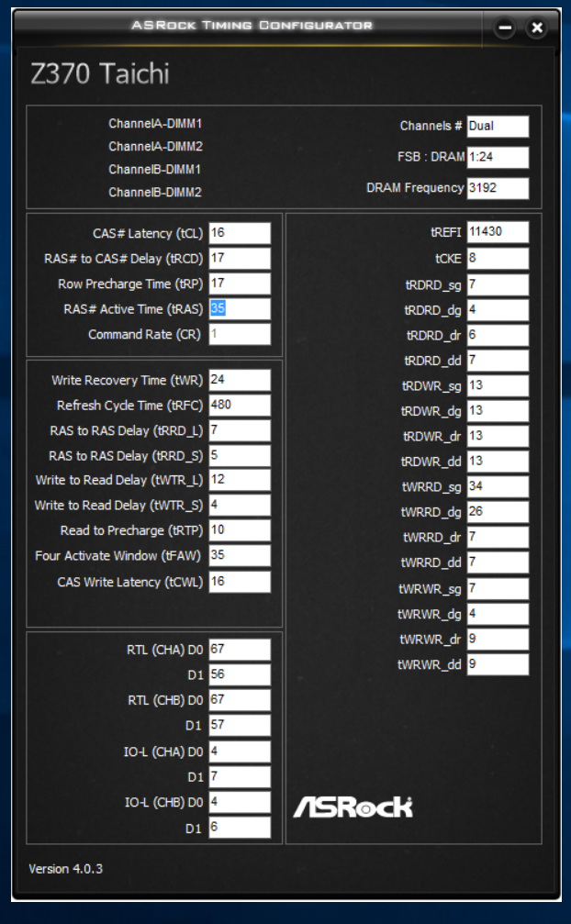Select the RTL (CHB) D0 field
571x924 pixels.
click(240, 700)
